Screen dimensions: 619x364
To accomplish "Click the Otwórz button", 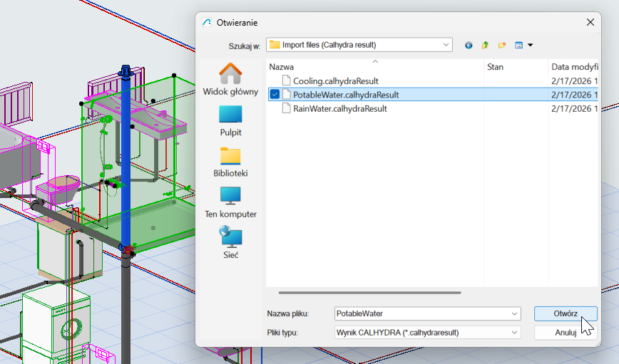I will click(x=566, y=314).
